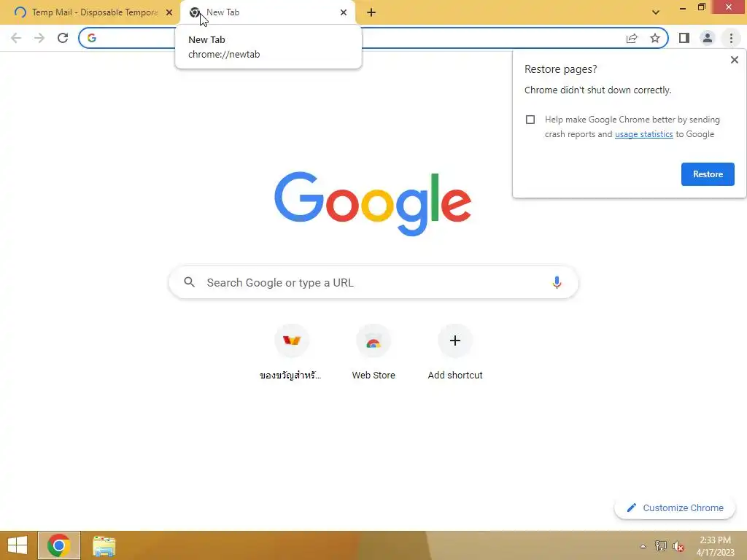The width and height of the screenshot is (747, 560).
Task: Click the Restore button
Action: pyautogui.click(x=708, y=174)
